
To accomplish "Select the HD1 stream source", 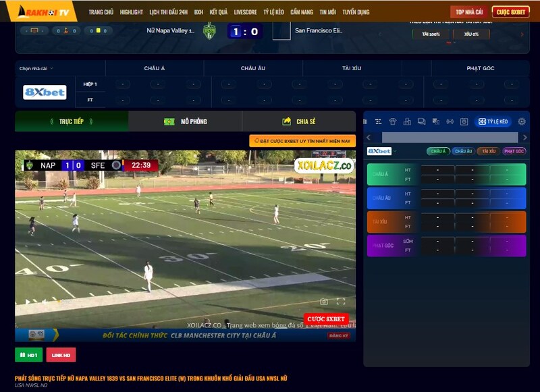I will 28,355.
